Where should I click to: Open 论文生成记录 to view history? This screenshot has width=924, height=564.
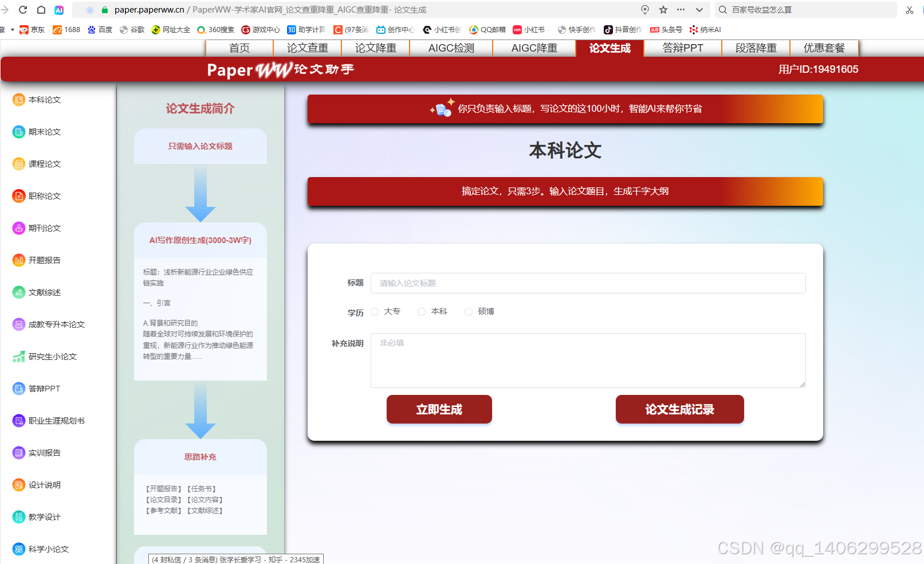point(679,409)
